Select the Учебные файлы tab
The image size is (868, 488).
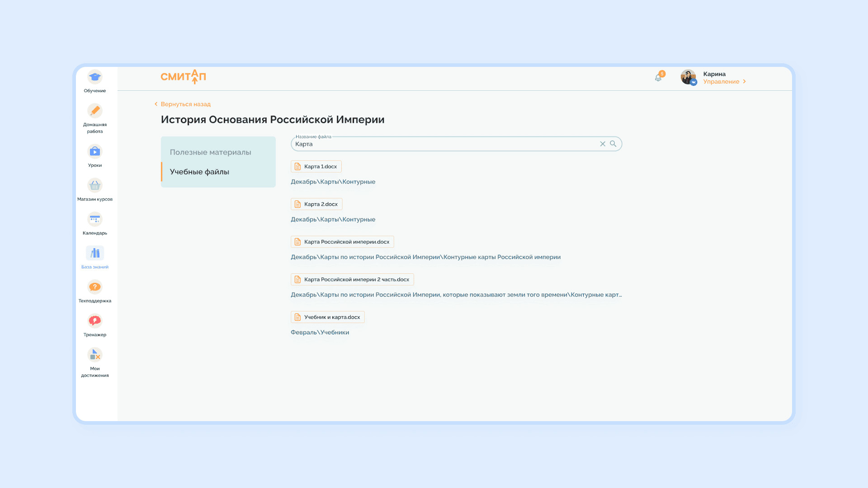(x=199, y=172)
